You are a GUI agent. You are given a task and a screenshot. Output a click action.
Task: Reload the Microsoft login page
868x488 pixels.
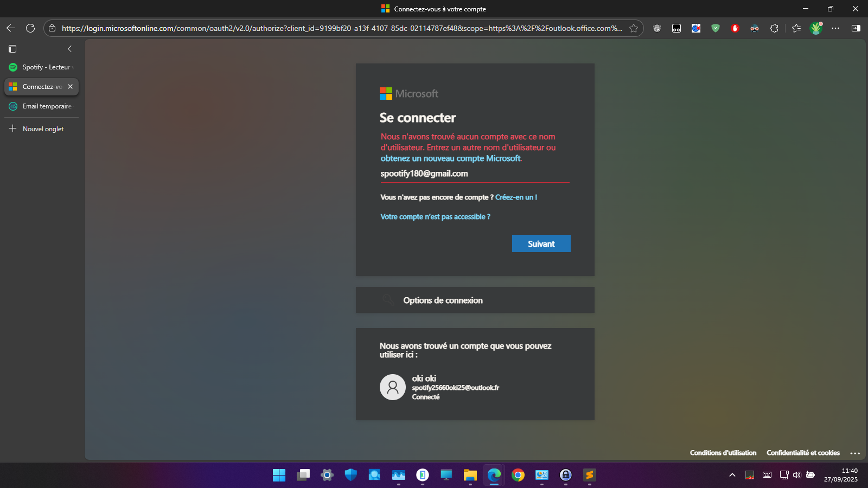pyautogui.click(x=30, y=28)
